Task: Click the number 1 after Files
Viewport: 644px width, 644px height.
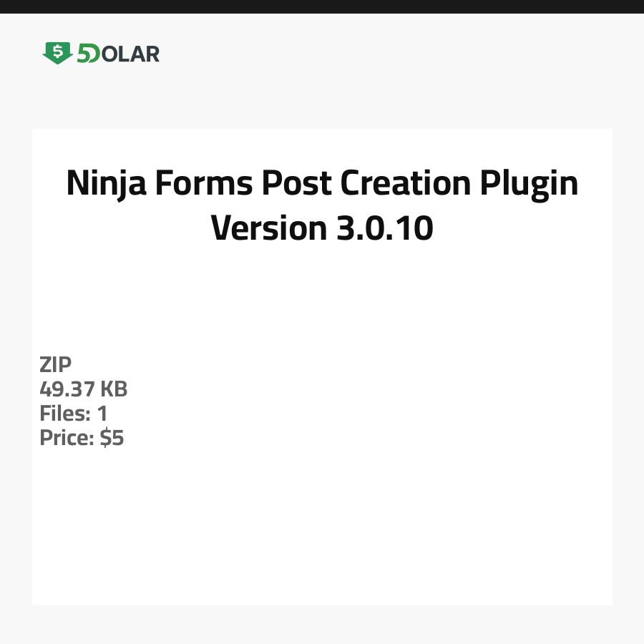Action: [x=102, y=414]
